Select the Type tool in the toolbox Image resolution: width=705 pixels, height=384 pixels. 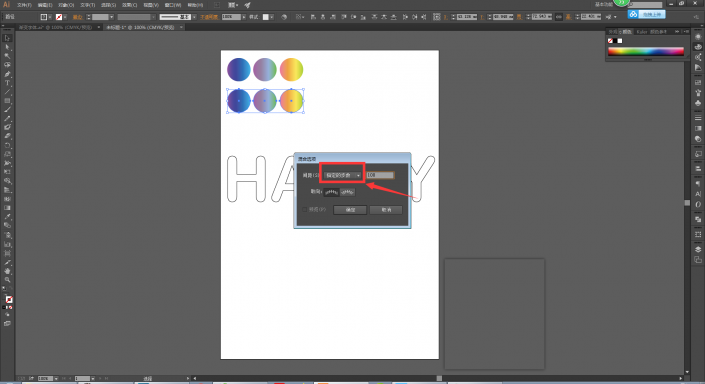point(8,83)
